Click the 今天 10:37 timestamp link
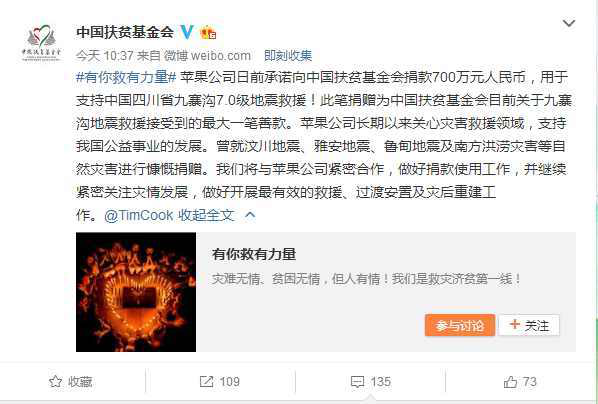 pyautogui.click(x=104, y=56)
